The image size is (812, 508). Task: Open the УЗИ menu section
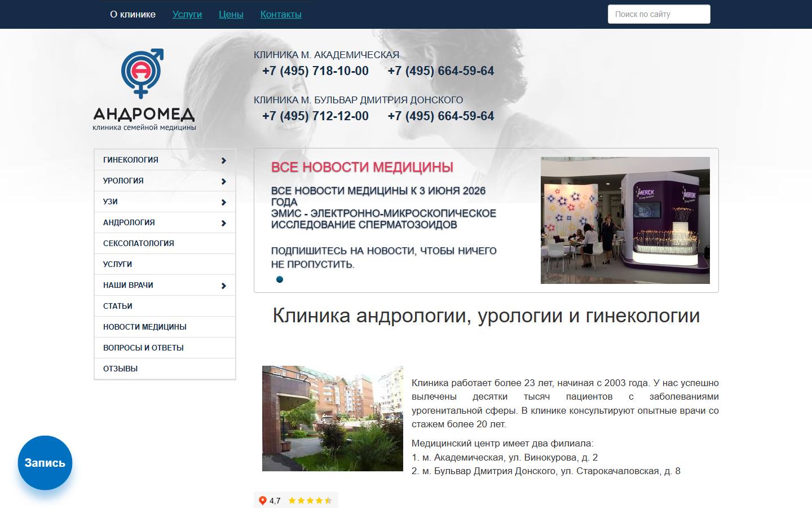click(x=165, y=202)
